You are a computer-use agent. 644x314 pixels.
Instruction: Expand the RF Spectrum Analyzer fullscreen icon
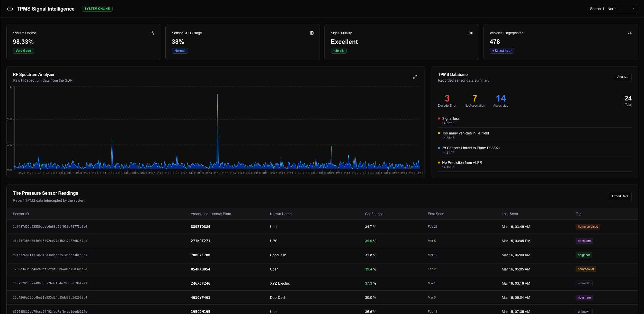point(415,77)
